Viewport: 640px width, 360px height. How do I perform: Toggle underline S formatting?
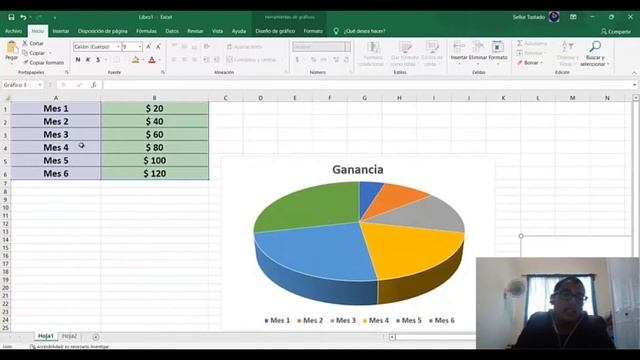tap(98, 60)
